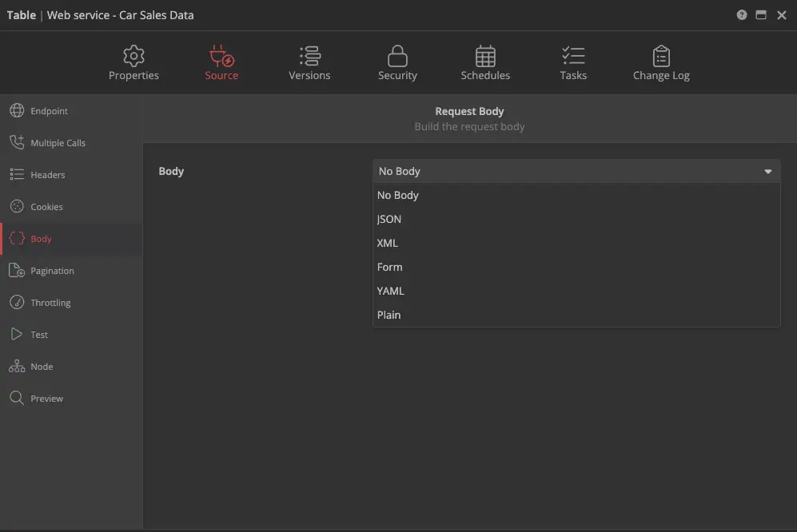Viewport: 797px width, 532px height.
Task: Switch to the Headers section
Action: (x=47, y=175)
